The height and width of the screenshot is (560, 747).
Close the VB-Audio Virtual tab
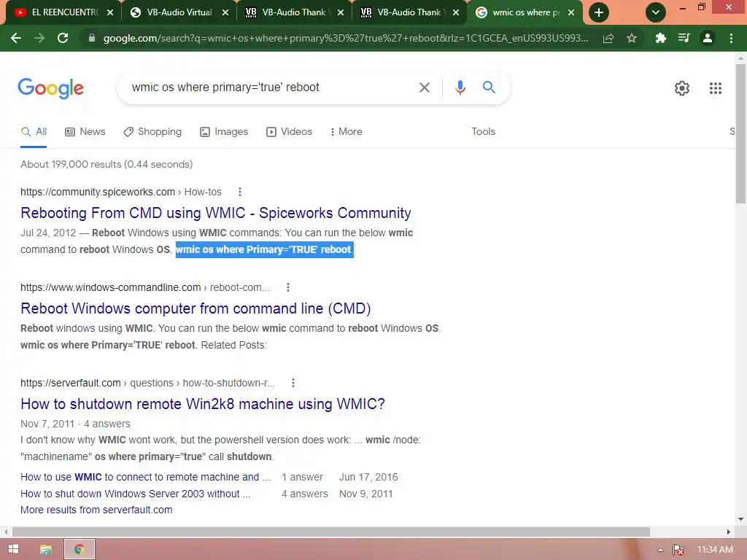click(x=225, y=12)
